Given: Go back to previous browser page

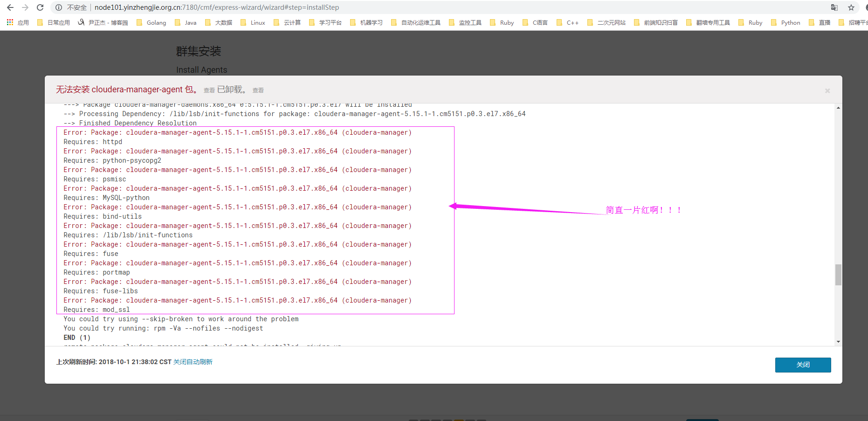Looking at the screenshot, I should (10, 7).
